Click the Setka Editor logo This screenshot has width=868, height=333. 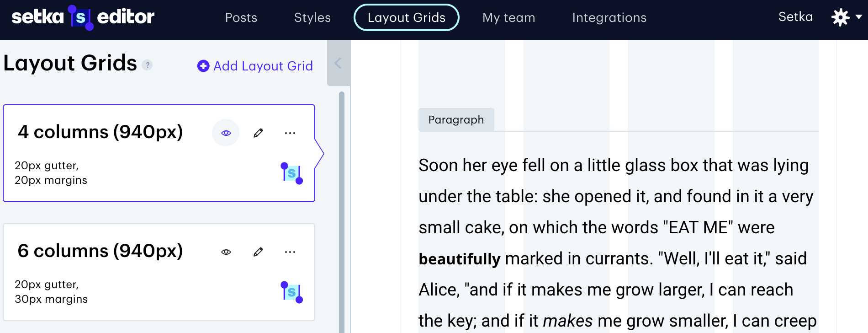point(83,17)
